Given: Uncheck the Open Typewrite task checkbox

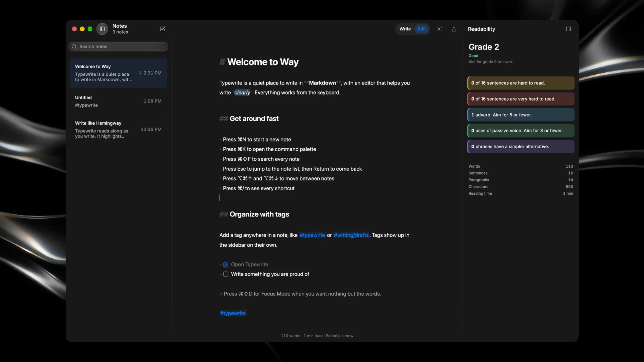Looking at the screenshot, I should click(226, 265).
